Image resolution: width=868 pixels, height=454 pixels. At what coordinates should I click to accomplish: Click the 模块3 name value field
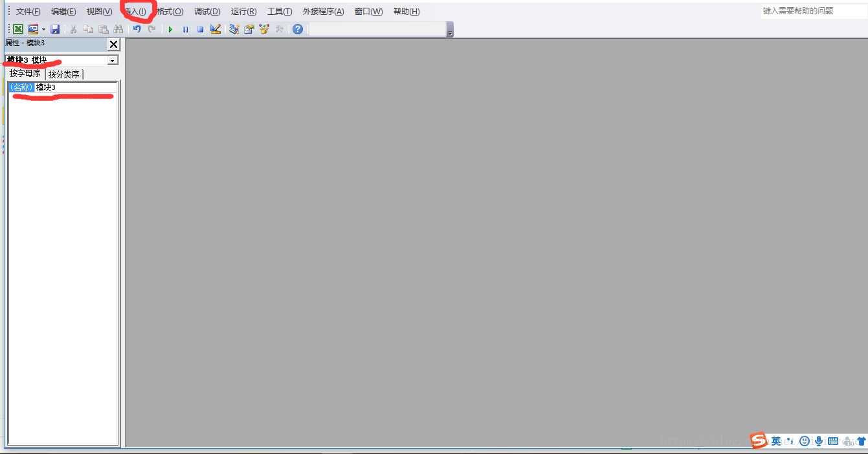(75, 87)
